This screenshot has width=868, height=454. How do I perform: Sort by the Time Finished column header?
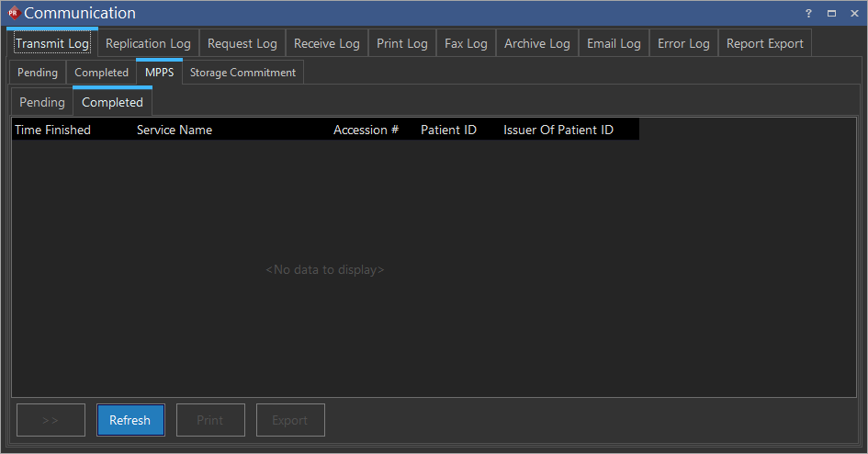(53, 130)
